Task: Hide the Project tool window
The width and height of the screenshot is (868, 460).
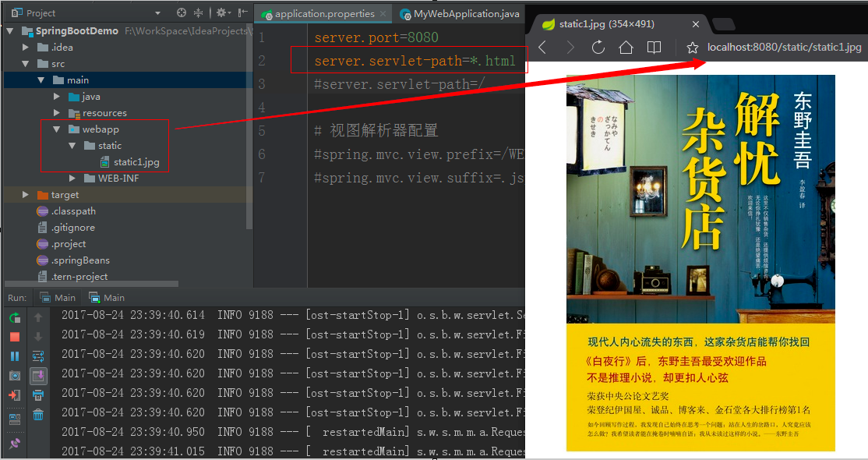Action: pos(243,12)
